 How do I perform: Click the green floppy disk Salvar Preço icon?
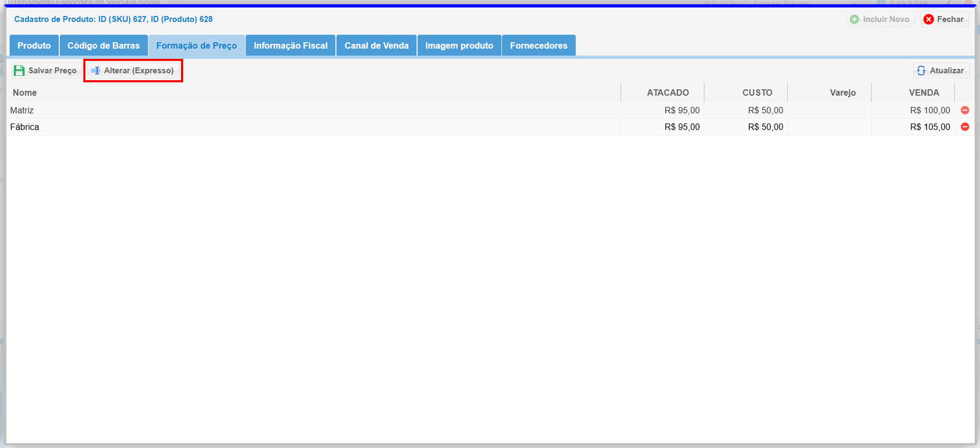click(x=19, y=71)
